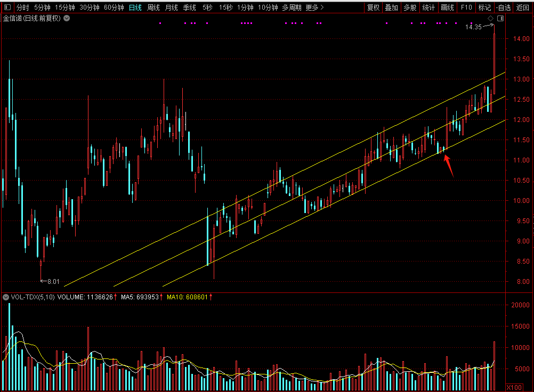Click -自选 to remove from watchlist

point(503,7)
